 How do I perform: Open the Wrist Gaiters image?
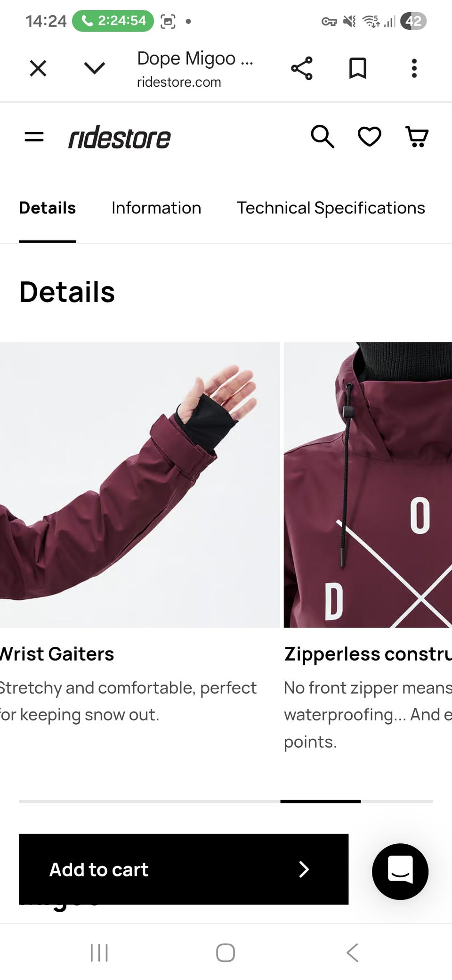coord(140,485)
